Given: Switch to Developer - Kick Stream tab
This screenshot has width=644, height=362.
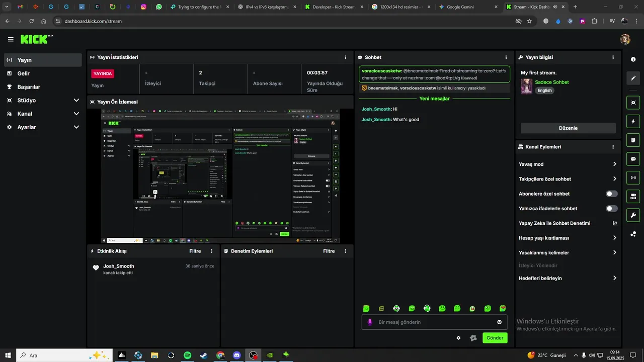Looking at the screenshot, I should pos(334,7).
